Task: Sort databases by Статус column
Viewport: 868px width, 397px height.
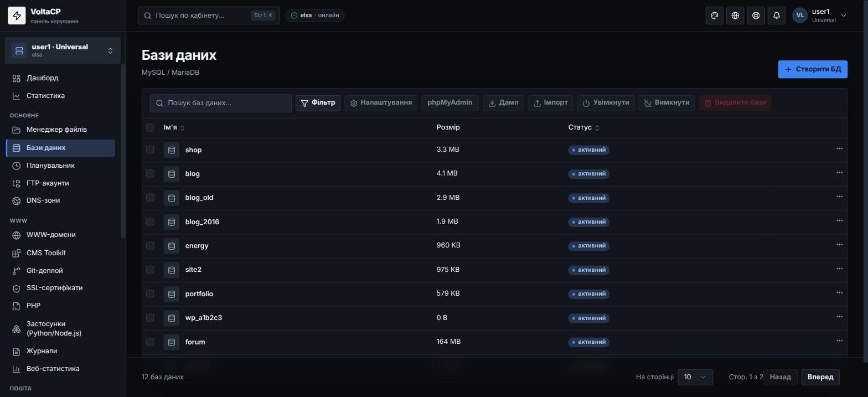Action: coord(583,127)
